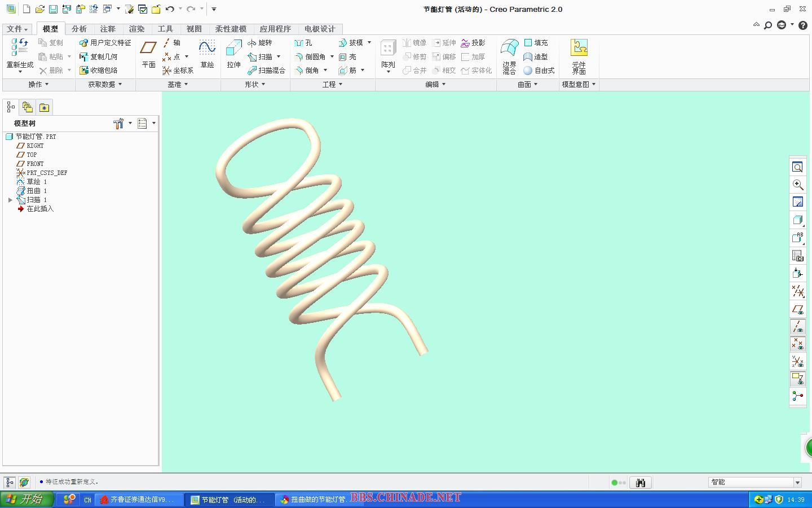Select the Shell (壳) tool
This screenshot has height=508, width=812.
point(347,57)
